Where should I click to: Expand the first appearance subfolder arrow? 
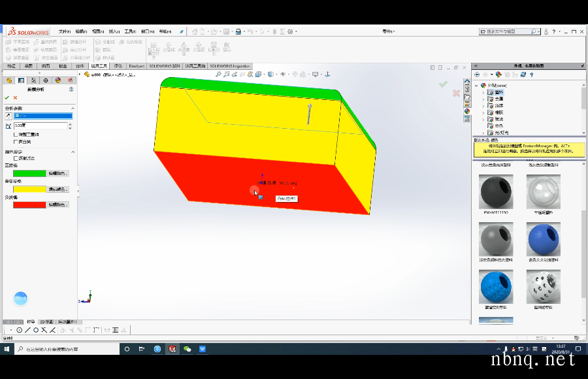point(483,92)
